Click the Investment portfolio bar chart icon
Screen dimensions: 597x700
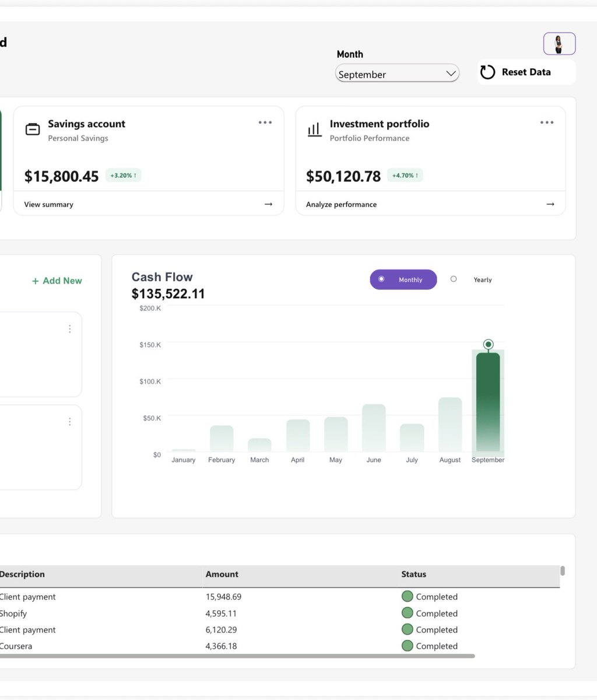pyautogui.click(x=314, y=129)
